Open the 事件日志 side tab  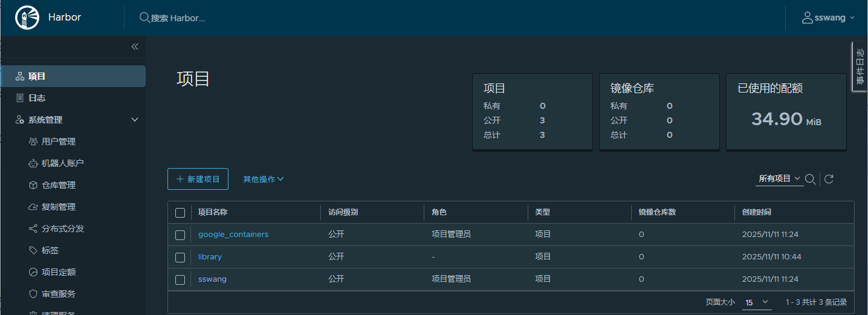(860, 67)
